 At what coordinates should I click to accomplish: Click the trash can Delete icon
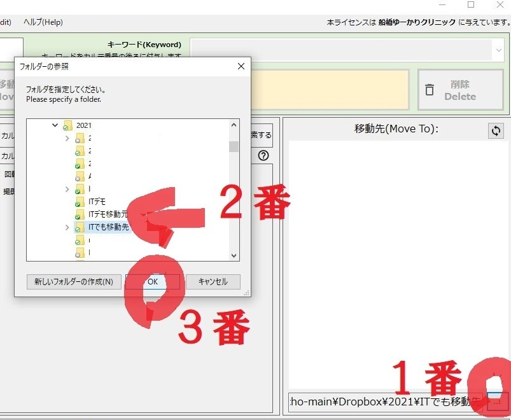[x=430, y=90]
